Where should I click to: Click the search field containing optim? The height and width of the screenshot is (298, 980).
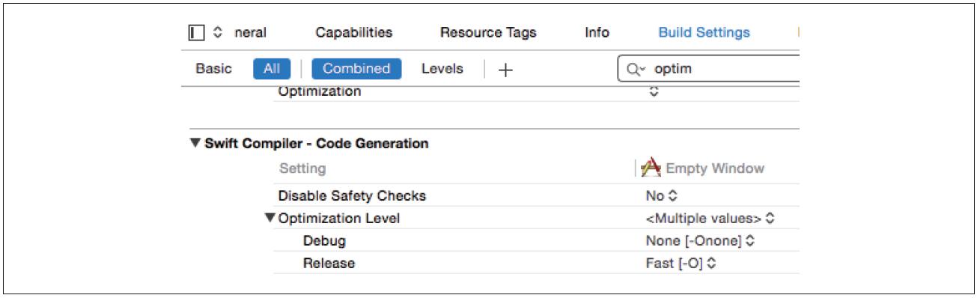709,69
